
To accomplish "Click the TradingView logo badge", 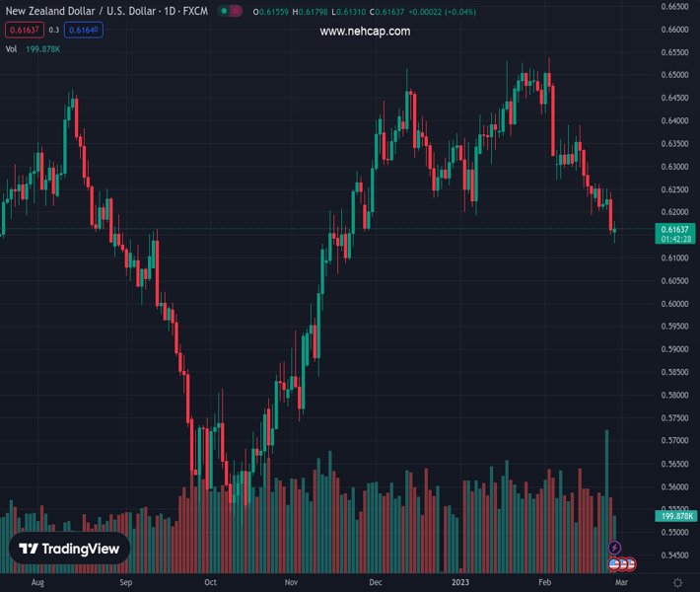I will tap(69, 549).
